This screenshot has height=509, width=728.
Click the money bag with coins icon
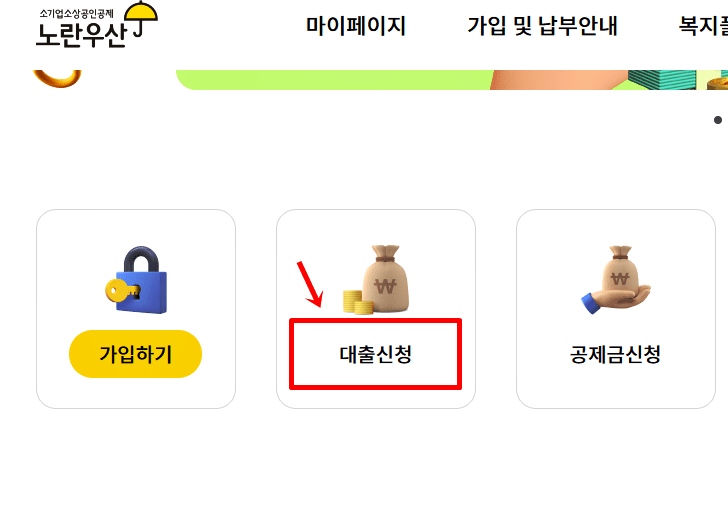tap(376, 280)
